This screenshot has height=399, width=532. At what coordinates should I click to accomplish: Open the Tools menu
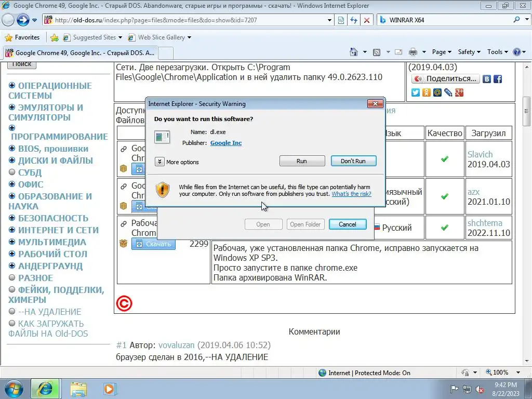(x=497, y=52)
